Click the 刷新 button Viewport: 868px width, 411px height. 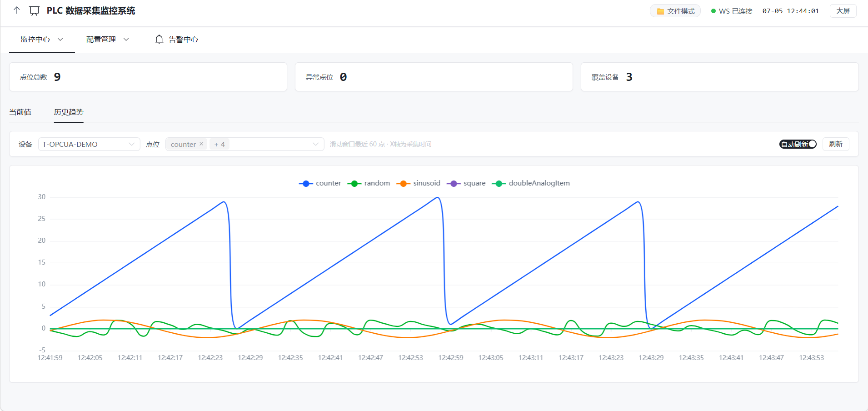click(x=836, y=144)
